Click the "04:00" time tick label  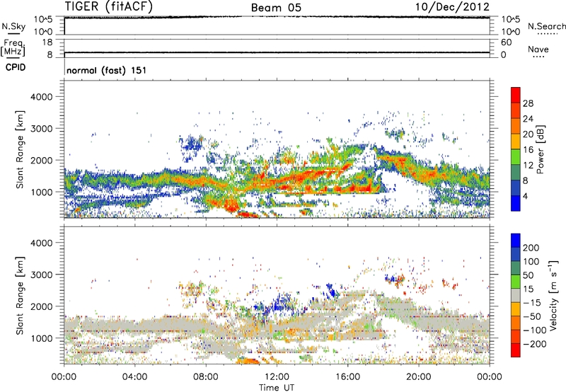[134, 377]
